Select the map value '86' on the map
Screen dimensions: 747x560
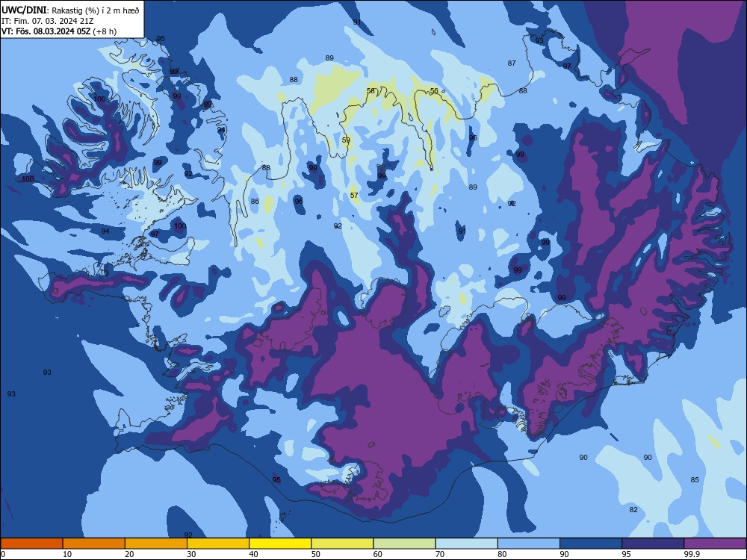pyautogui.click(x=255, y=202)
